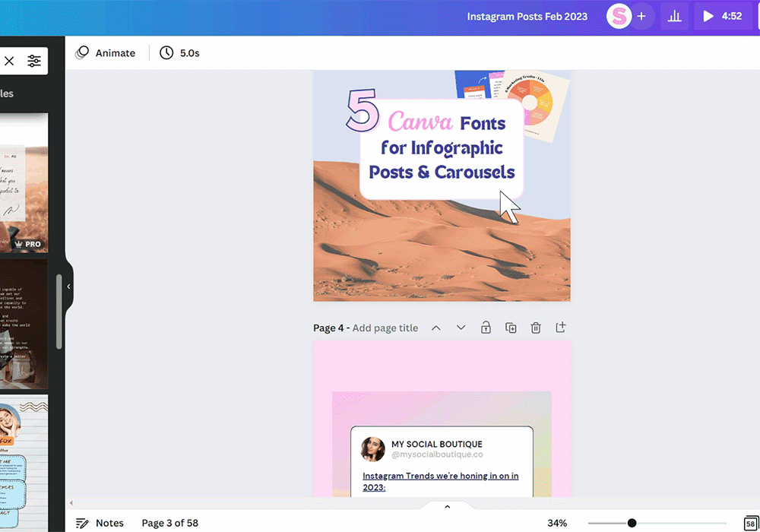Select the pink Canva script text
The width and height of the screenshot is (760, 532).
pos(420,121)
